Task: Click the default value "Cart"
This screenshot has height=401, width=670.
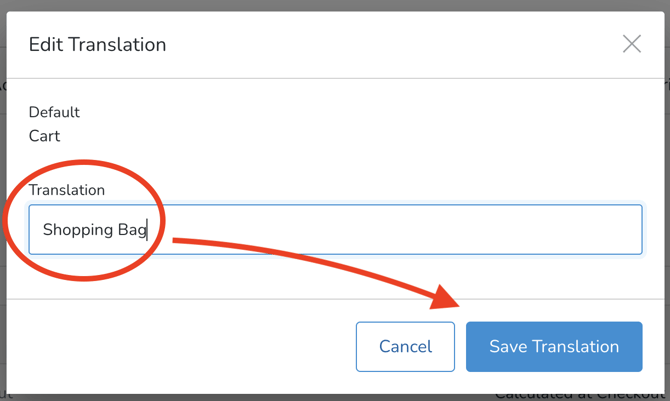Action: point(44,136)
